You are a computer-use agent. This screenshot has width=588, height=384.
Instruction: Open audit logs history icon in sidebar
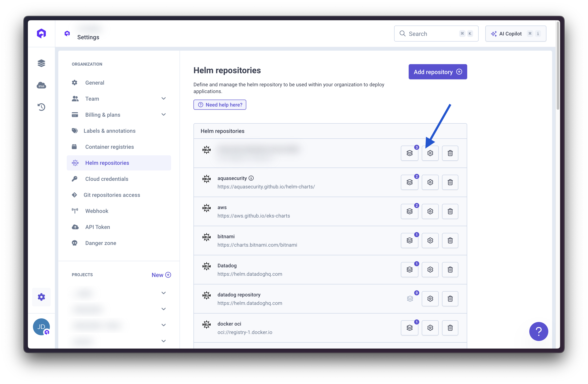(41, 107)
